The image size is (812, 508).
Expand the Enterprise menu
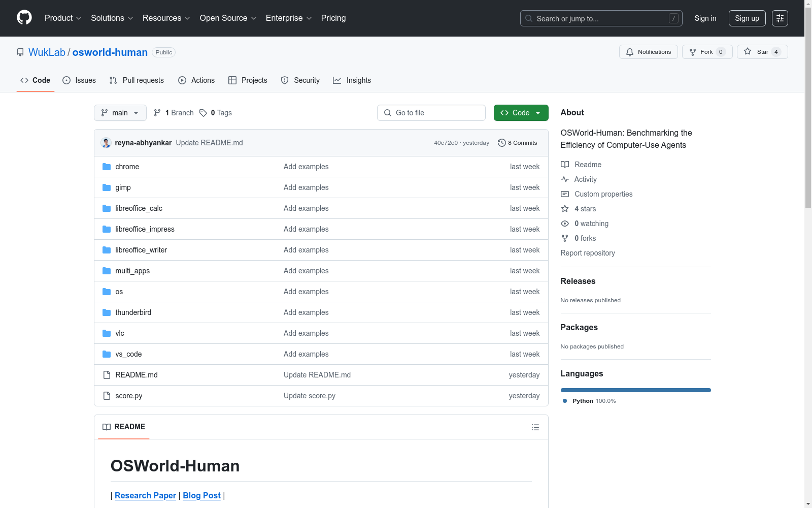pyautogui.click(x=289, y=18)
